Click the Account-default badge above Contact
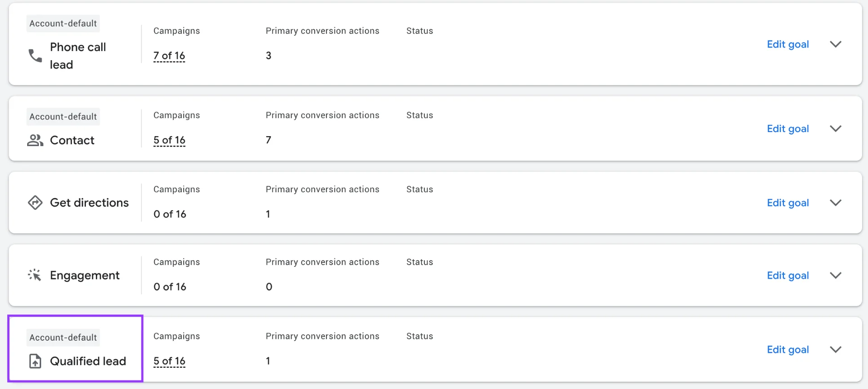868x389 pixels. (x=63, y=116)
